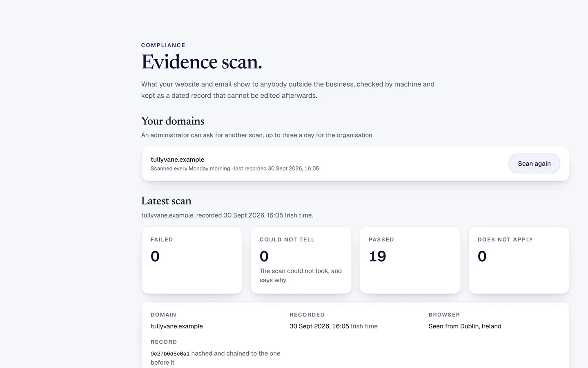This screenshot has width=588, height=368.
Task: Click the Your domains section heading
Action: pos(173,121)
